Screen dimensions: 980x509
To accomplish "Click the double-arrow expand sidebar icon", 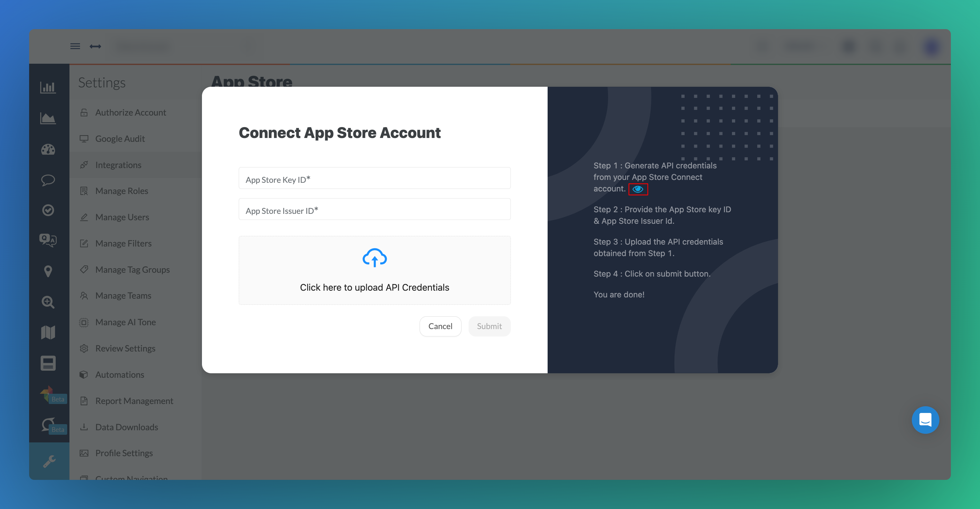I will click(x=95, y=46).
